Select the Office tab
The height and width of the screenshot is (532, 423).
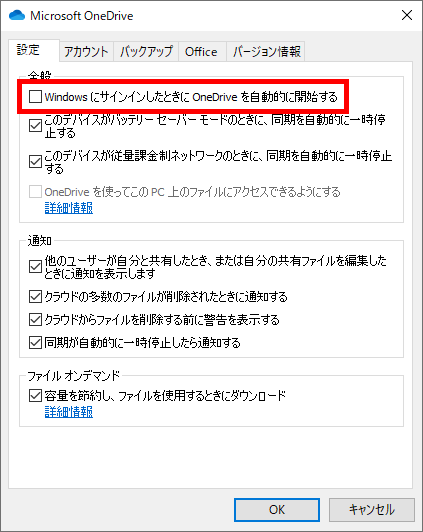(x=201, y=52)
